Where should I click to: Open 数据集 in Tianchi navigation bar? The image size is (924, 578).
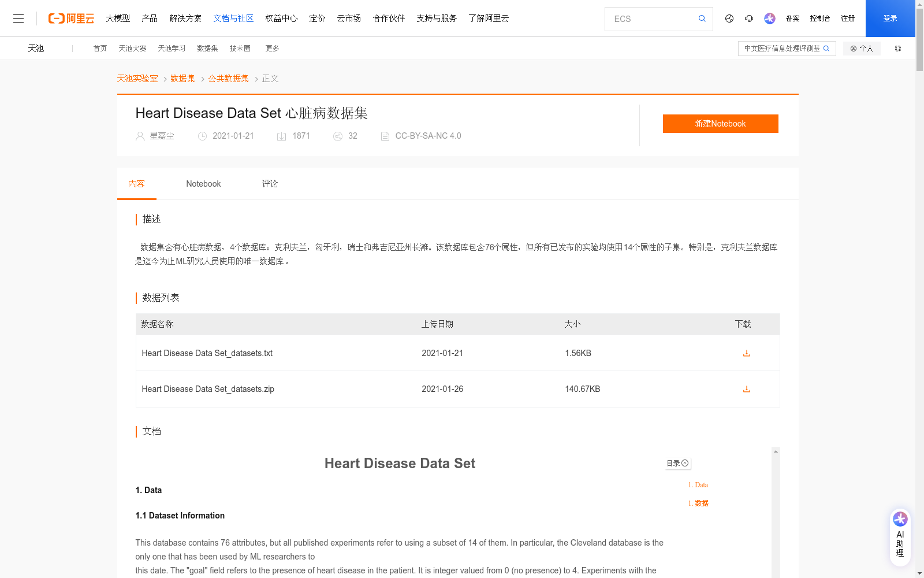207,49
